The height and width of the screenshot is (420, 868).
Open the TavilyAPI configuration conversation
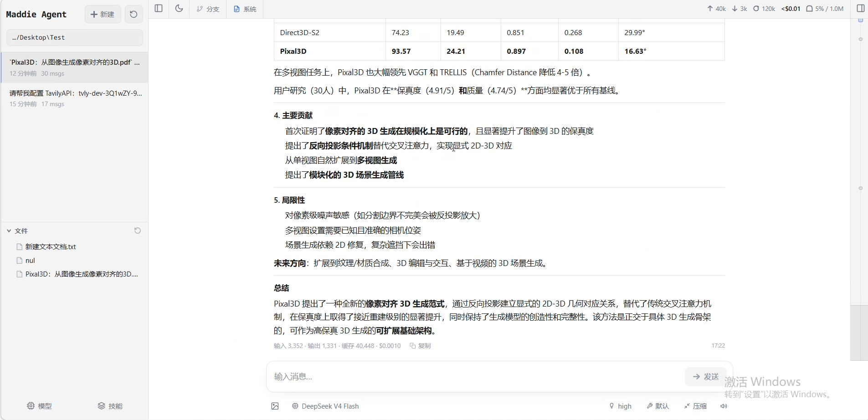point(74,98)
